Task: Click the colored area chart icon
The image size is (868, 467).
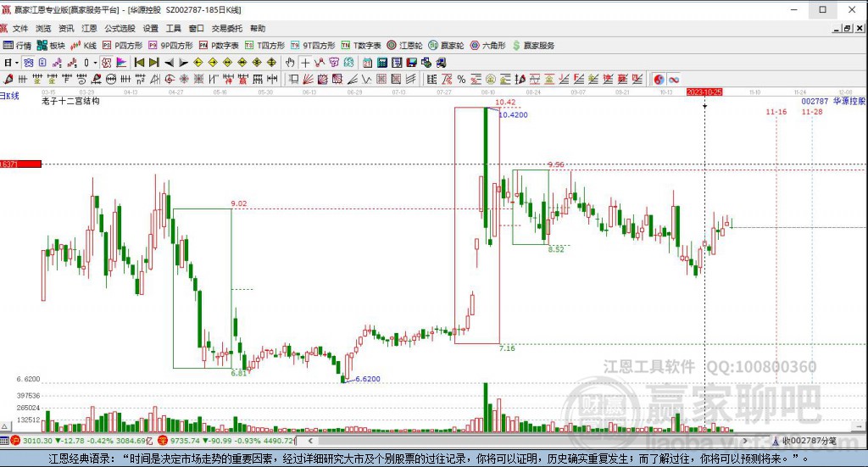Action: 121,63
